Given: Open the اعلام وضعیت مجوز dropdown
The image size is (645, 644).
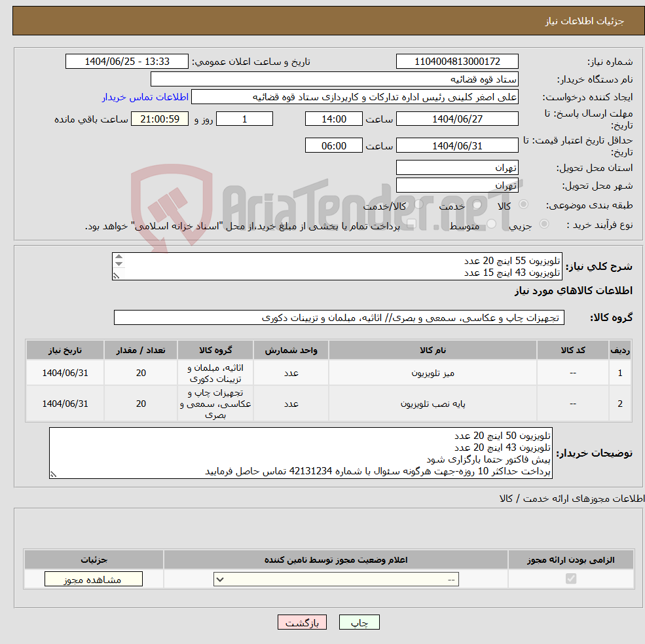Looking at the screenshot, I should click(x=335, y=579).
